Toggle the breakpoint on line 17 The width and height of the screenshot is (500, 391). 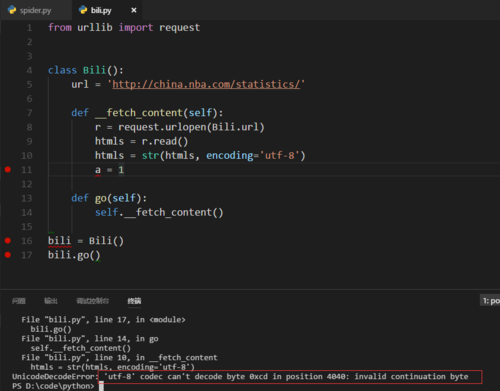[x=8, y=255]
